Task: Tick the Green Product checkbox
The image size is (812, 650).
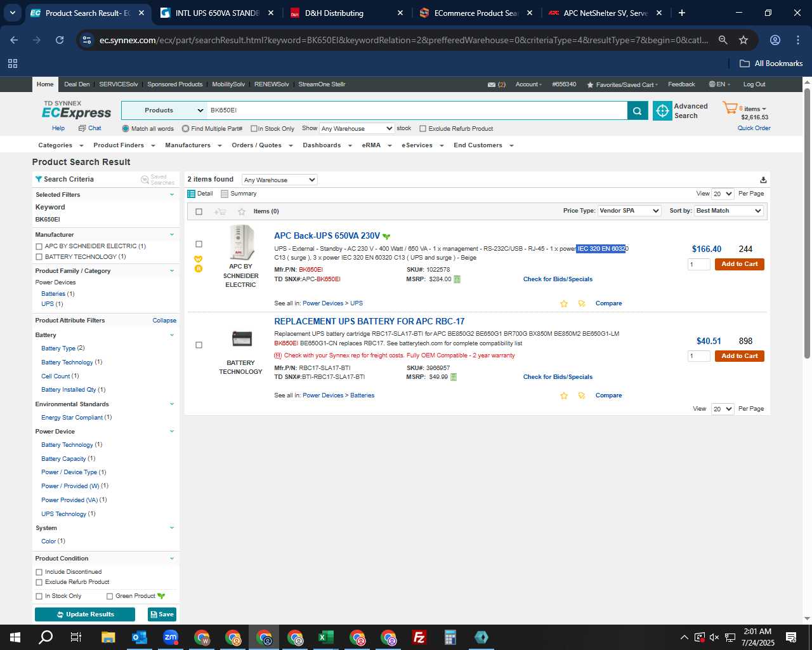Action: coord(110,596)
